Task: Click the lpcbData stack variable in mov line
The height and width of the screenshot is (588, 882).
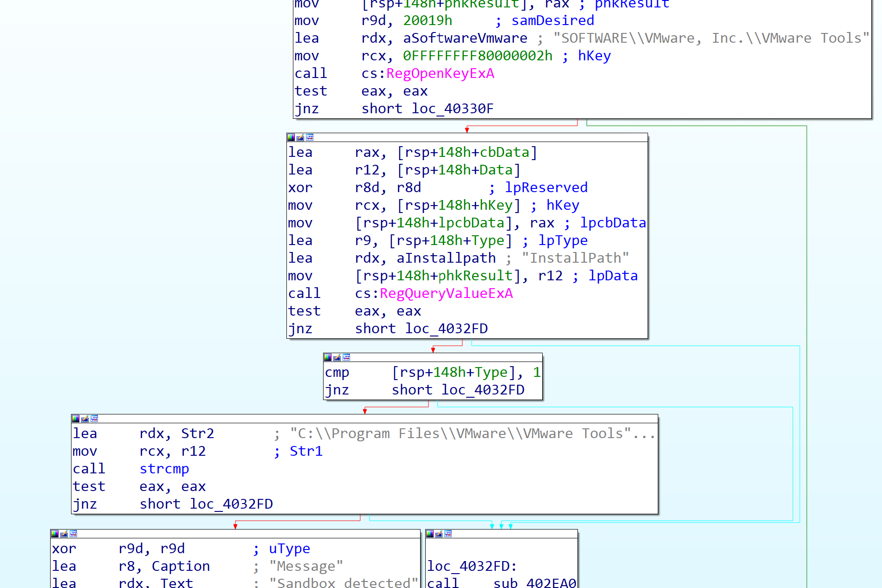Action: click(x=471, y=223)
